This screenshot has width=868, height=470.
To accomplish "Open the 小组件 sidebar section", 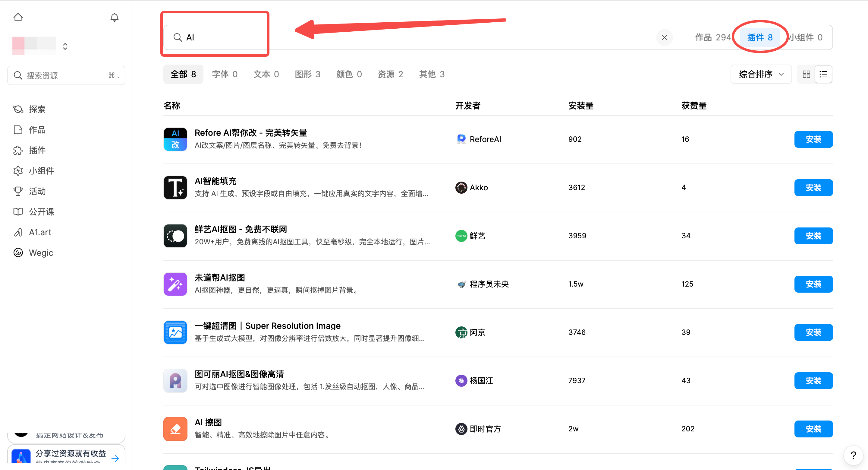I will click(x=41, y=171).
